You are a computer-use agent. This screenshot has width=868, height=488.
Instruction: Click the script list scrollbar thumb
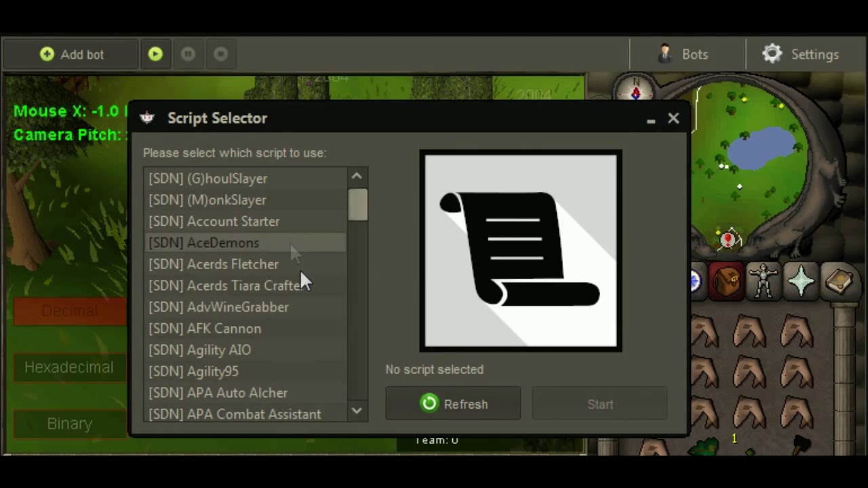click(x=357, y=205)
